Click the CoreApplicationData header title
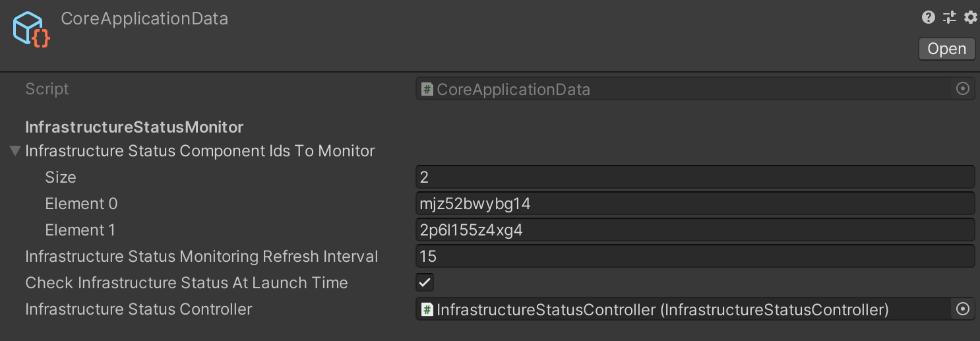This screenshot has height=341, width=980. pyautogui.click(x=144, y=18)
